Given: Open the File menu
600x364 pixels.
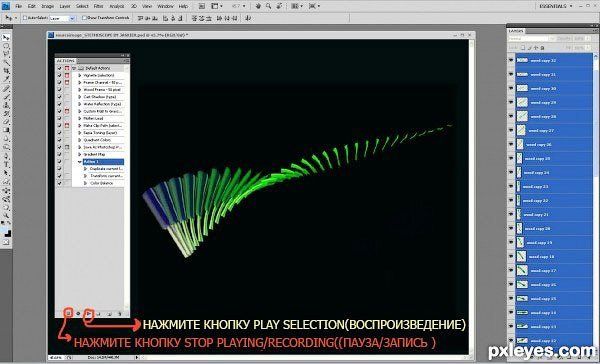Looking at the screenshot, I should tap(19, 6).
